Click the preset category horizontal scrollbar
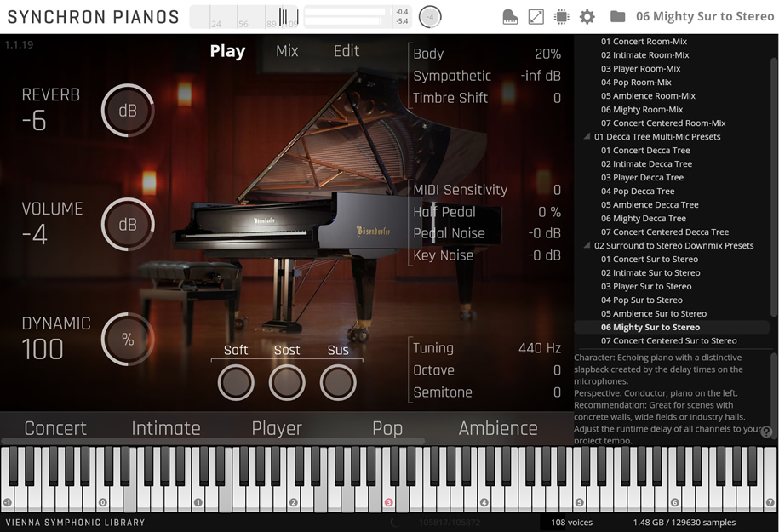 213,441
